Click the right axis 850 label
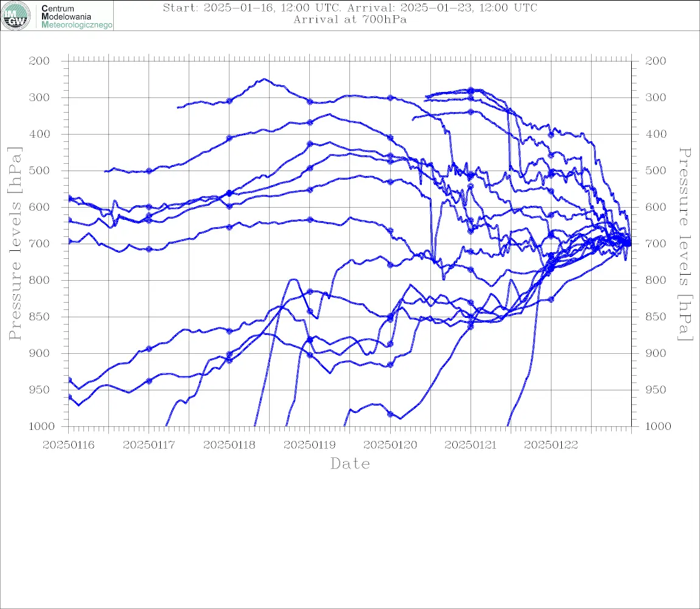 [x=656, y=317]
